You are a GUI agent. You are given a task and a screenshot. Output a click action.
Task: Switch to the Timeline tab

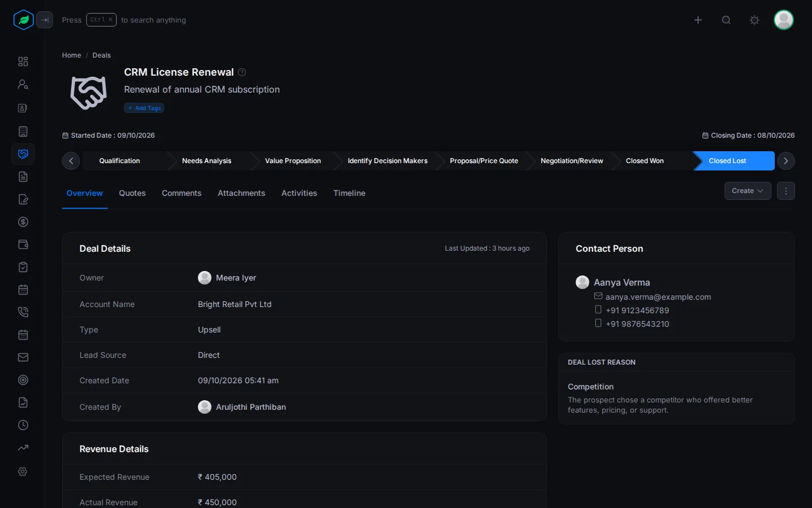350,193
